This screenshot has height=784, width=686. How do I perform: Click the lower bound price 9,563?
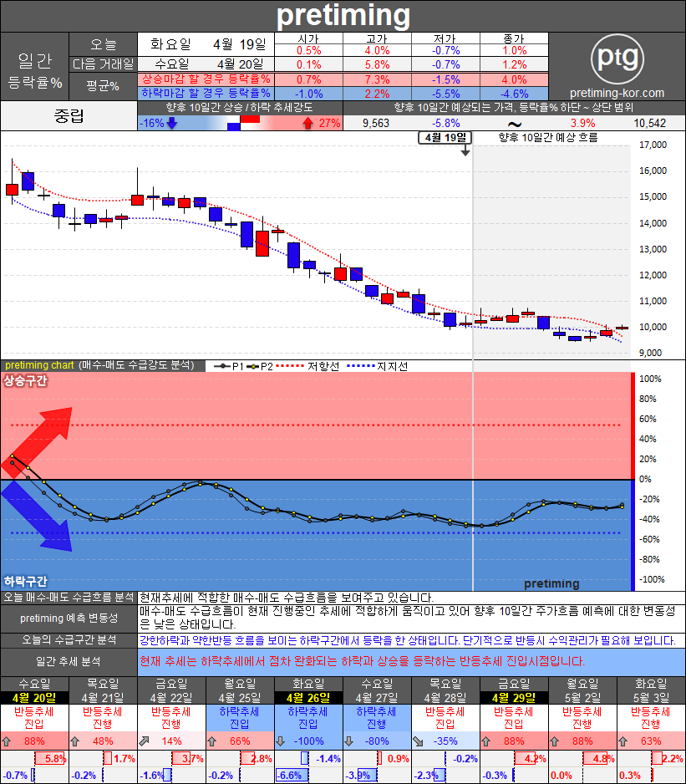click(375, 123)
